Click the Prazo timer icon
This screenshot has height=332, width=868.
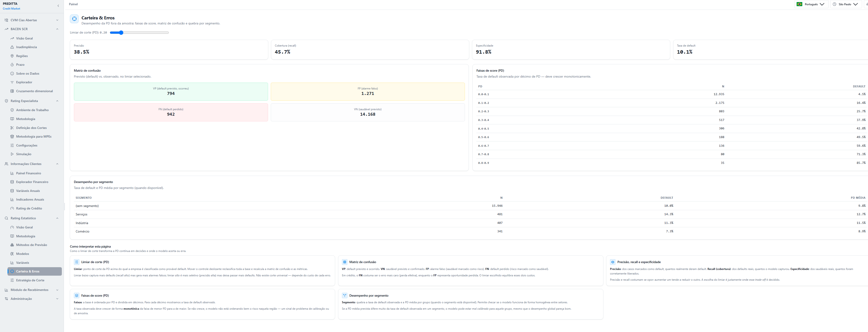point(12,65)
